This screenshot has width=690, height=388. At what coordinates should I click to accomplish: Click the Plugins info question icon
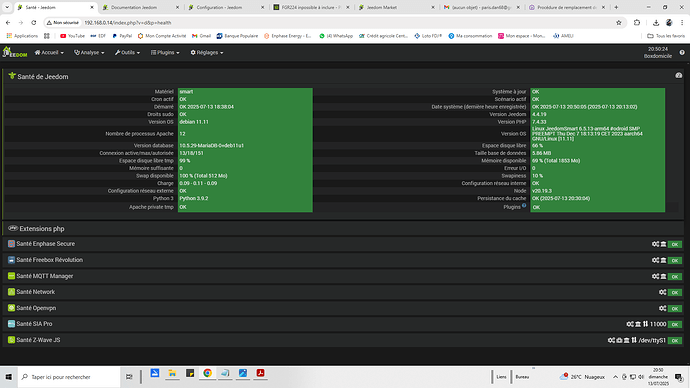coord(524,205)
